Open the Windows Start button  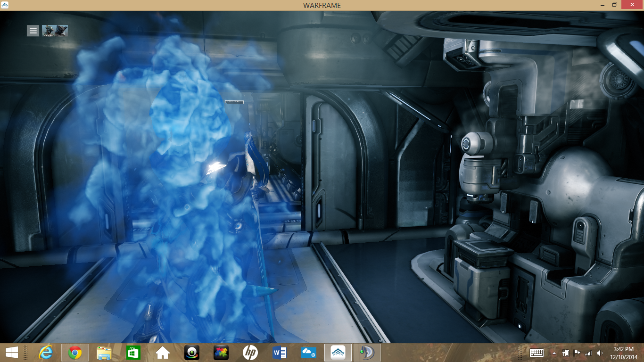click(x=12, y=352)
